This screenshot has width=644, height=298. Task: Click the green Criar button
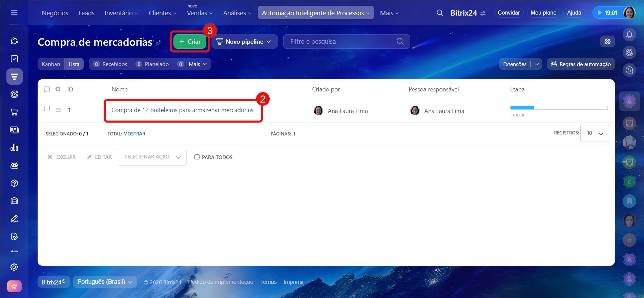[190, 41]
